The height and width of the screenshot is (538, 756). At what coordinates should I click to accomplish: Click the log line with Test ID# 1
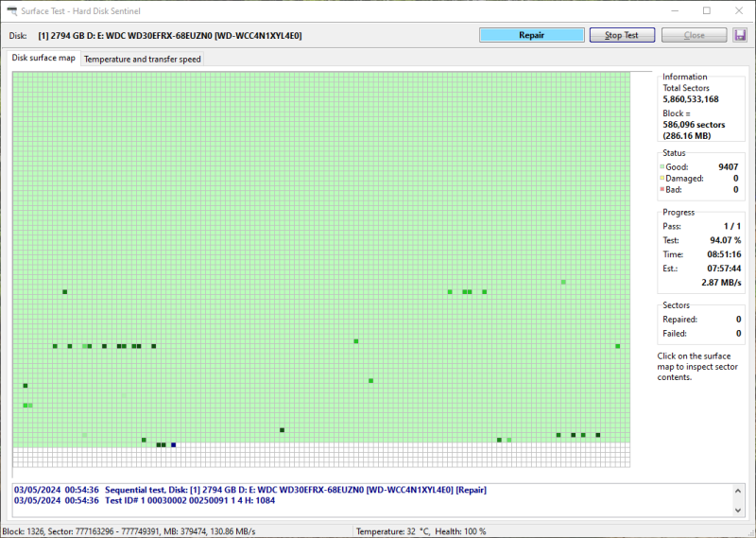pyautogui.click(x=145, y=500)
